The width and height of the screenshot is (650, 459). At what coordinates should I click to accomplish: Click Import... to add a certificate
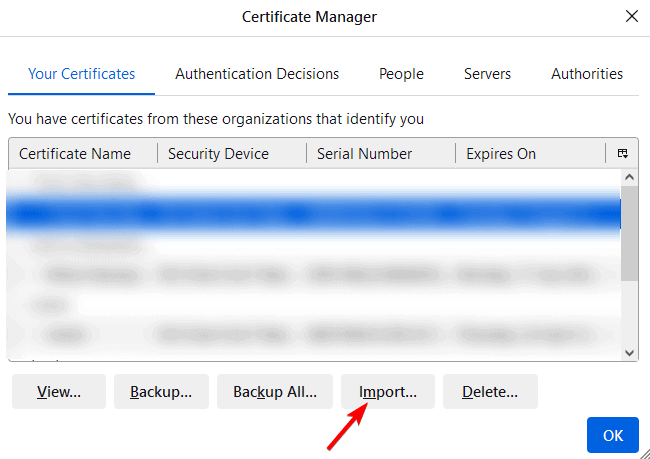388,392
